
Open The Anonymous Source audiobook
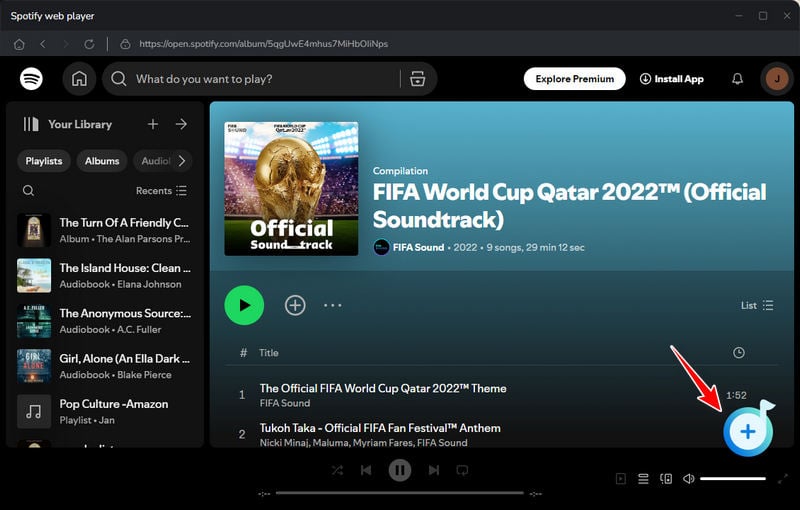point(105,321)
